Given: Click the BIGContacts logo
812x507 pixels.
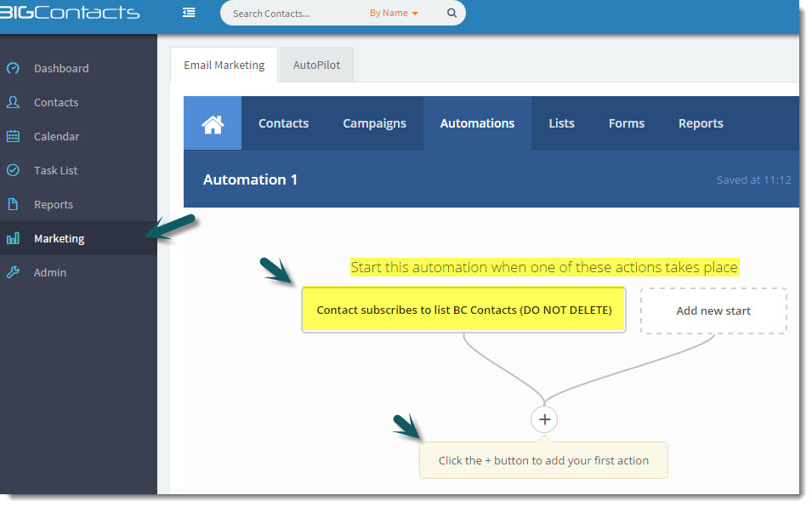Looking at the screenshot, I should 70,12.
